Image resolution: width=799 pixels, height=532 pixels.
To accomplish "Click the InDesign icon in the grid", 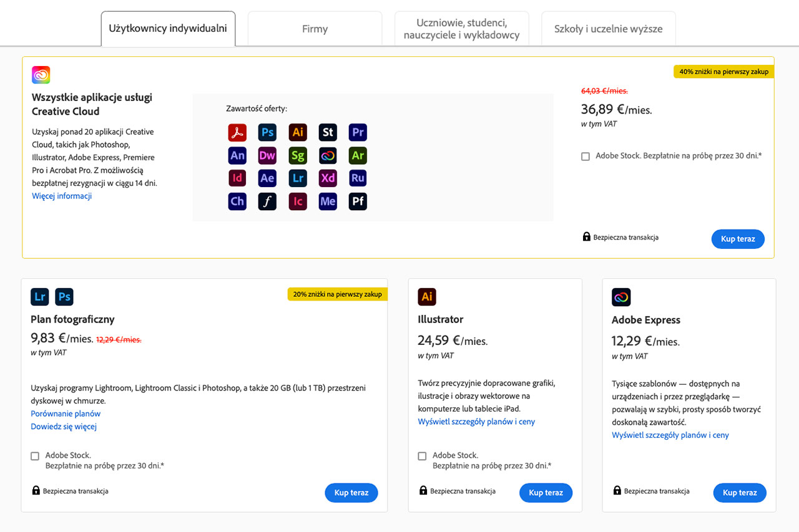I will 237,178.
